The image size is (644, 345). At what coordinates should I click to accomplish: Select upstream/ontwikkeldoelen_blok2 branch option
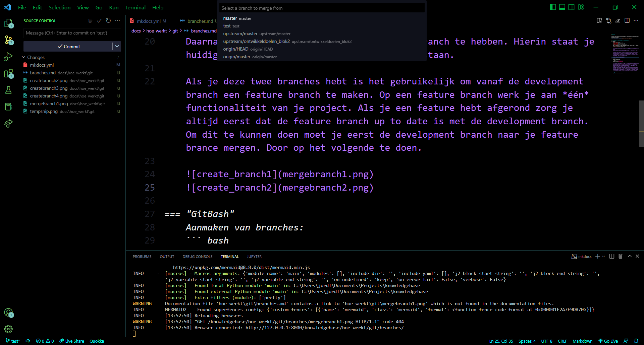click(322, 41)
